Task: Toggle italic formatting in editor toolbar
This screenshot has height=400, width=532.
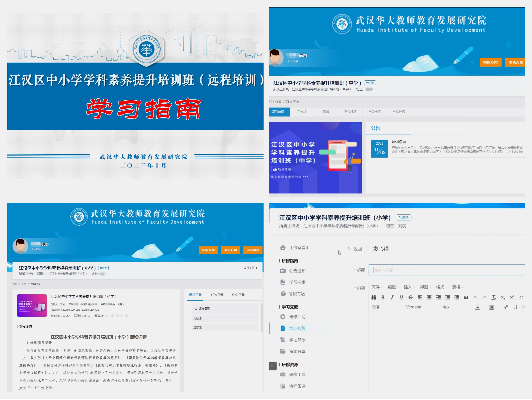Action: tap(392, 297)
